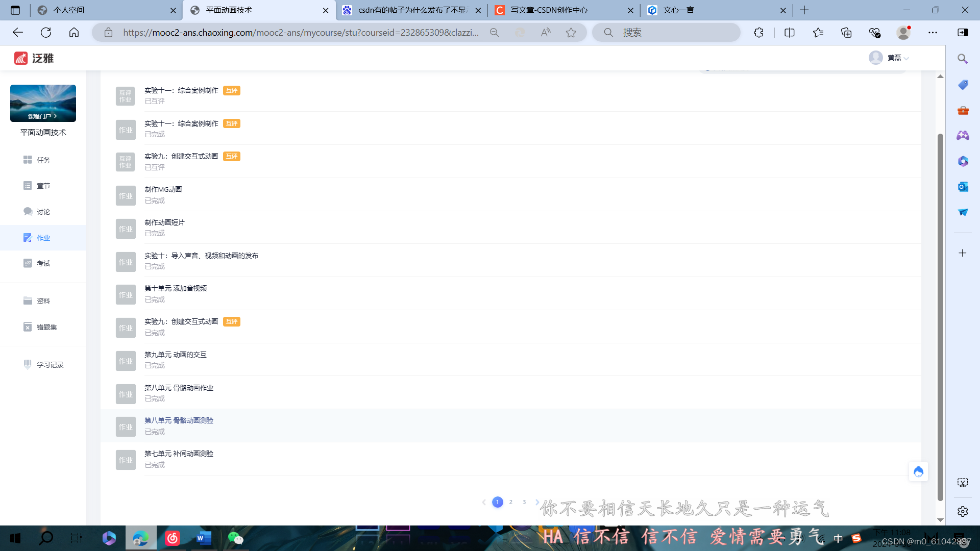Open 章节 chapters section
The height and width of the screenshot is (551, 980).
pos(43,186)
